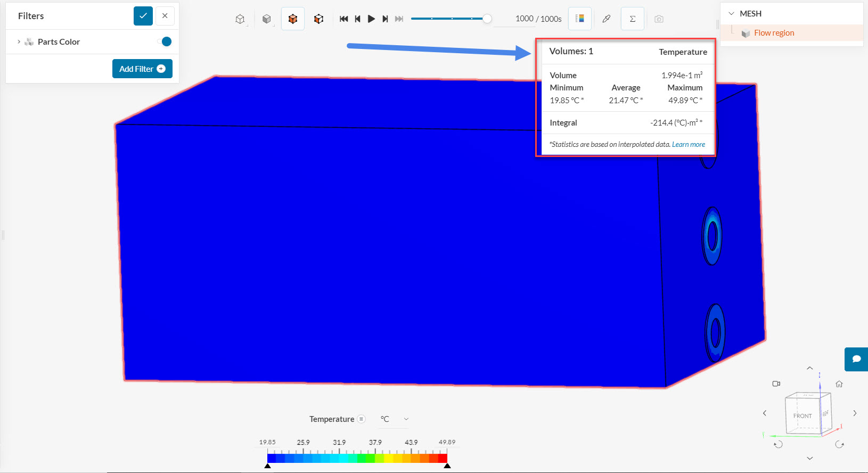Click the volume value 1.994e-1 m³

[x=682, y=75]
